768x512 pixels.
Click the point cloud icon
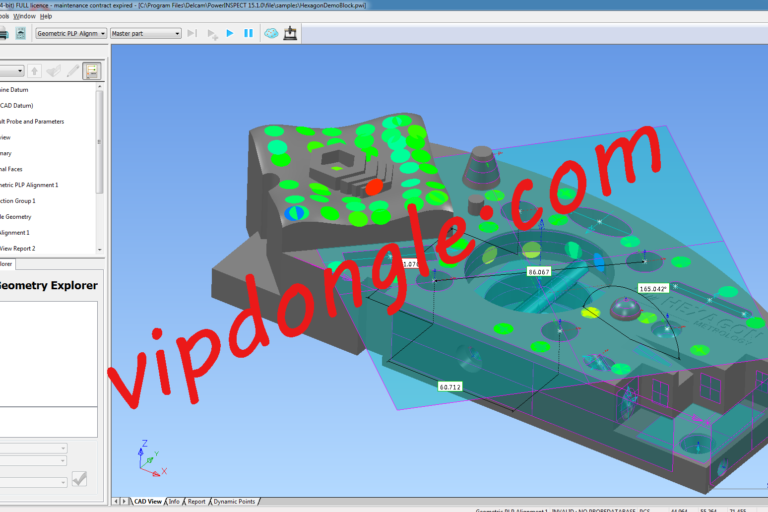271,33
